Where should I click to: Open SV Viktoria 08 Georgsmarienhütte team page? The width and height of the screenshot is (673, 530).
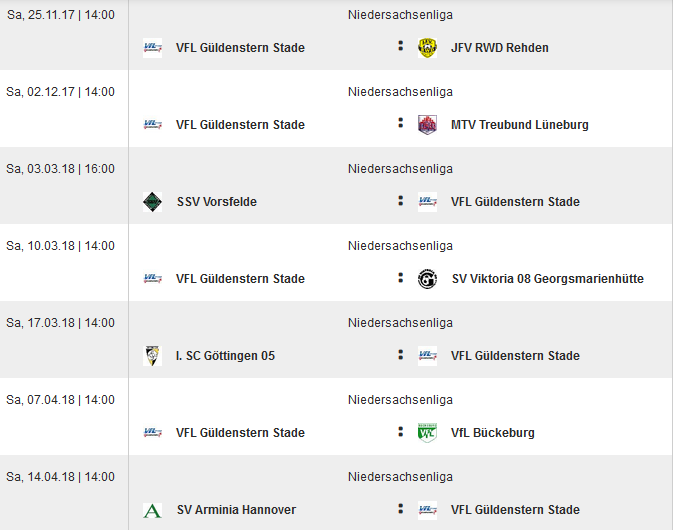click(548, 279)
